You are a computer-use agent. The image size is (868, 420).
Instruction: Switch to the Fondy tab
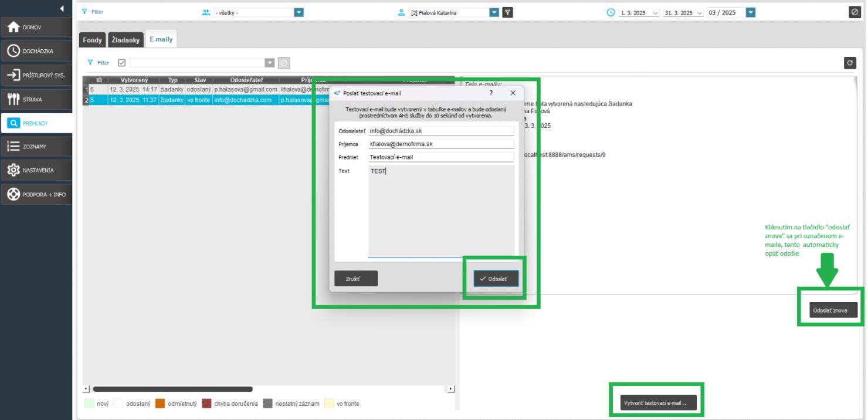(x=92, y=40)
